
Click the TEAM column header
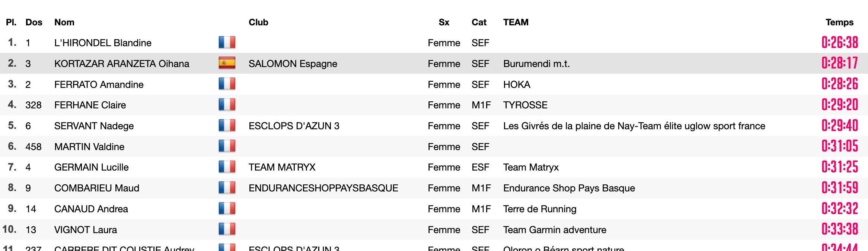[x=516, y=22]
